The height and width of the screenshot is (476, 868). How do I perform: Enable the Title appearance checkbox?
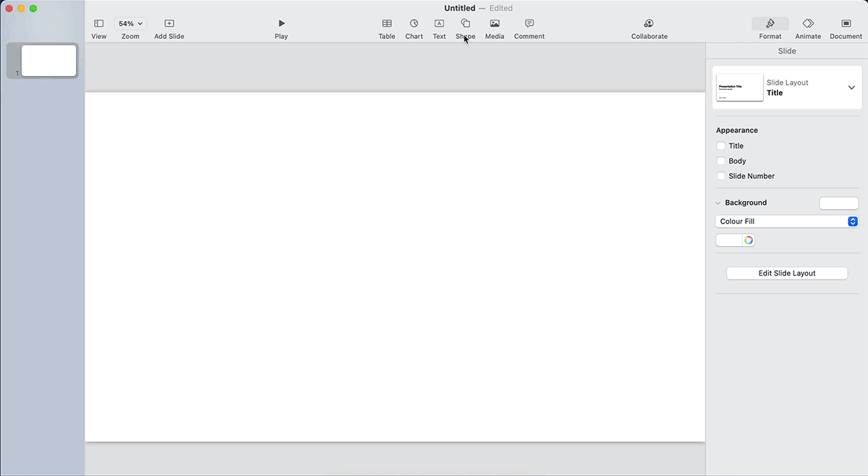[x=720, y=145]
